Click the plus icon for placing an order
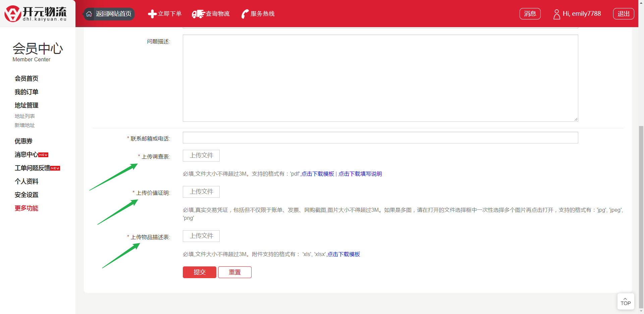644x314 pixels. click(x=152, y=14)
